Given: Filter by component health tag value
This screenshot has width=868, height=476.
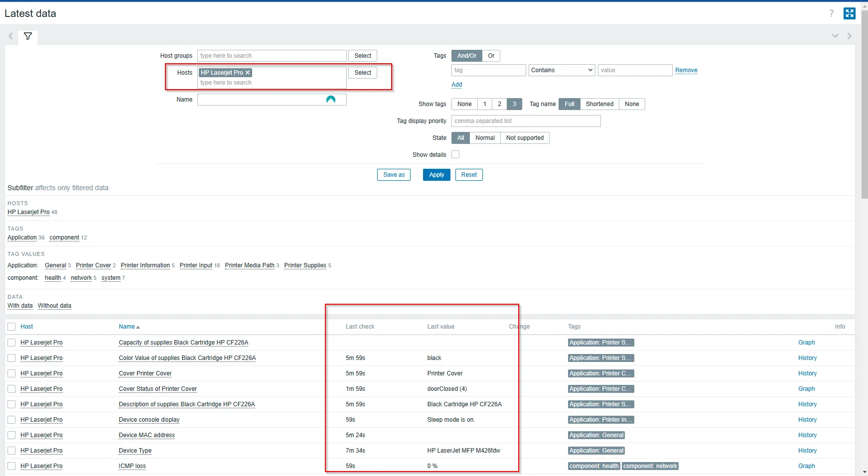Looking at the screenshot, I should click(x=53, y=278).
